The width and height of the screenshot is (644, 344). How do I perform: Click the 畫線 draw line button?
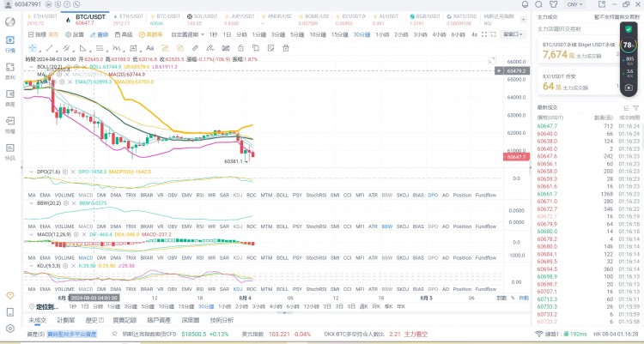coord(100,34)
